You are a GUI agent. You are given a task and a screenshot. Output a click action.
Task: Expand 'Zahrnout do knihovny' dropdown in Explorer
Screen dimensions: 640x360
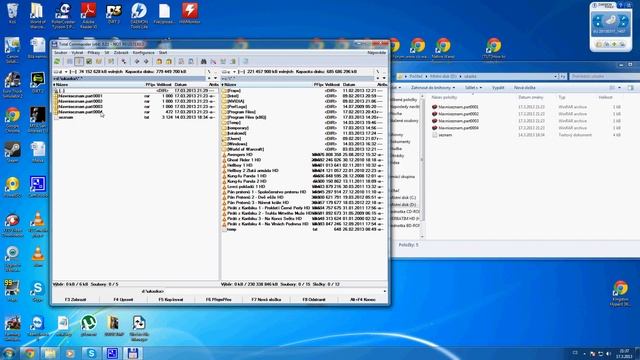click(x=433, y=88)
